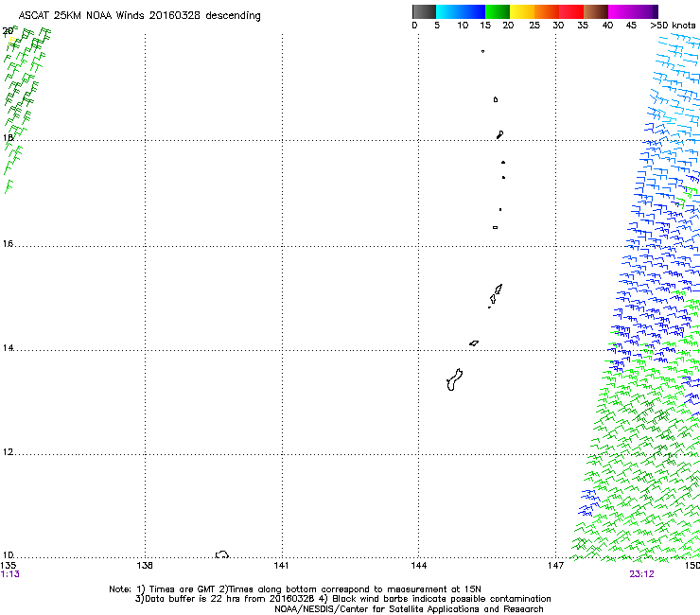This screenshot has width=700, height=615.
Task: Click the "141" longitude axis label
Action: pyautogui.click(x=281, y=566)
